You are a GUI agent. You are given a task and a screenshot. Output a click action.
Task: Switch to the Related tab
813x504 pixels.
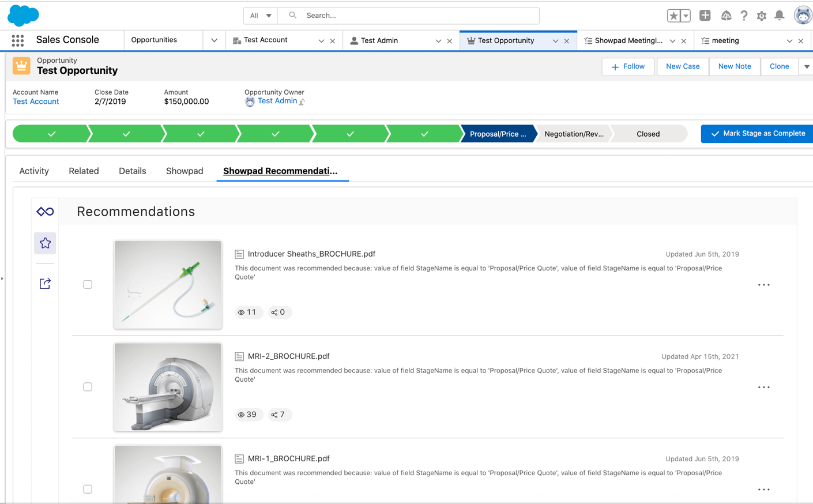coord(84,171)
